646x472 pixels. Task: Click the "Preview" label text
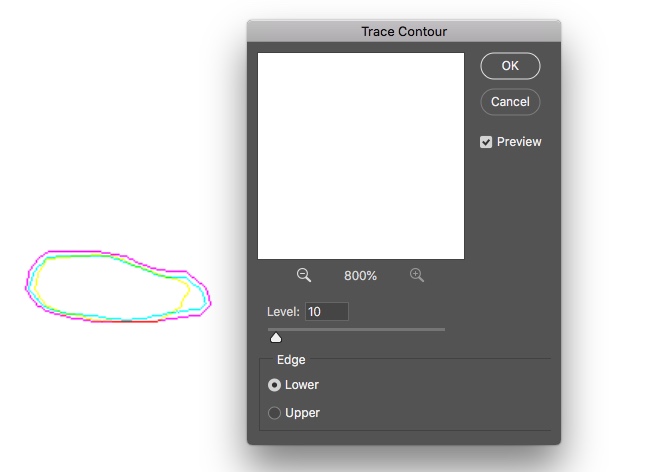(x=519, y=142)
